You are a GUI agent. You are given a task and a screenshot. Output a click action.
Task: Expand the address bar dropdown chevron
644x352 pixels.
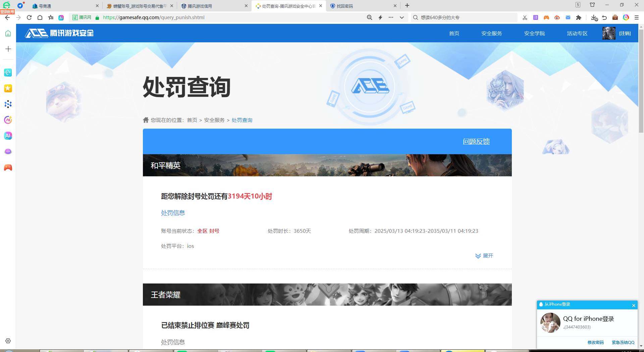pyautogui.click(x=401, y=17)
